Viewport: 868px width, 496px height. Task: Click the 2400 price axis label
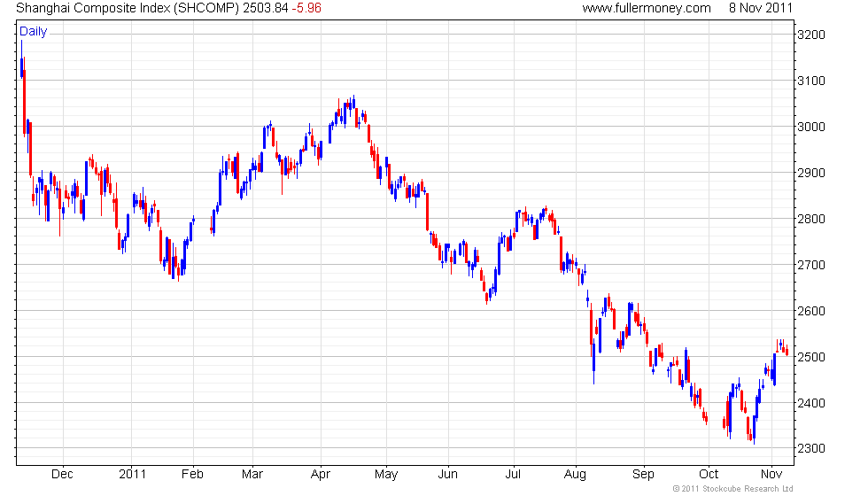pyautogui.click(x=811, y=403)
